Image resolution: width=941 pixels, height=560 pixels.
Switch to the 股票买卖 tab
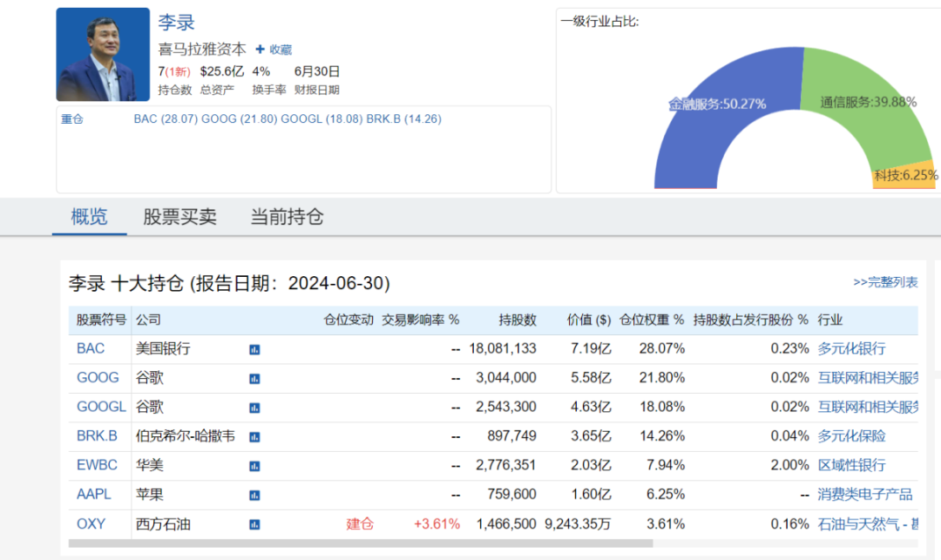tap(179, 217)
